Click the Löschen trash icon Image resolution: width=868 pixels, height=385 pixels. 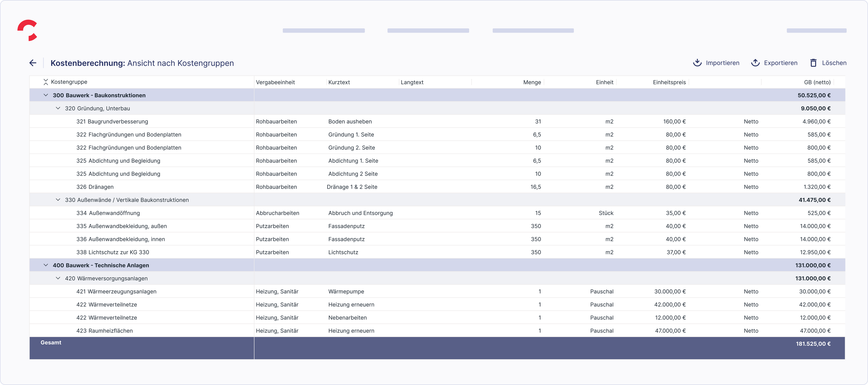coord(813,63)
